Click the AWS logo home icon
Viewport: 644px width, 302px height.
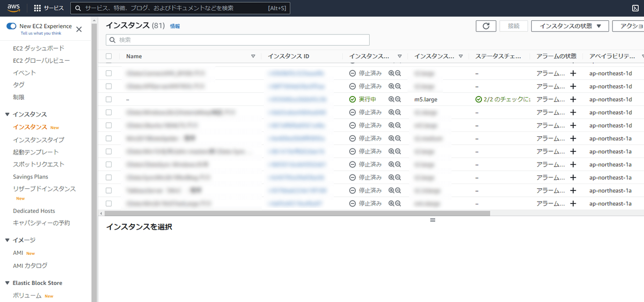pos(13,8)
